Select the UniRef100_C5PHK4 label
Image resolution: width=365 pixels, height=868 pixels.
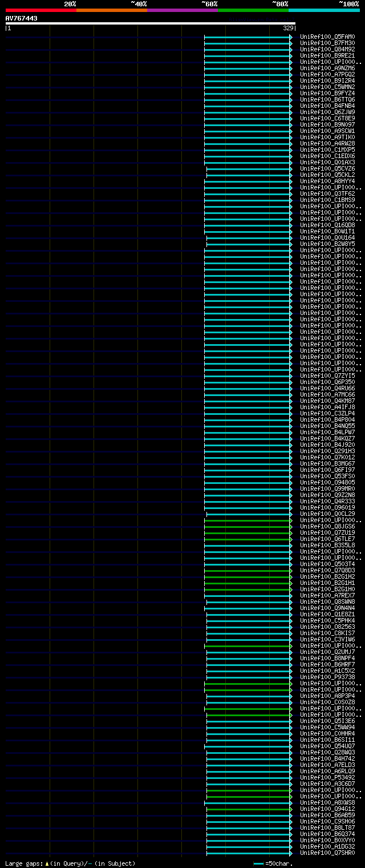point(327,621)
